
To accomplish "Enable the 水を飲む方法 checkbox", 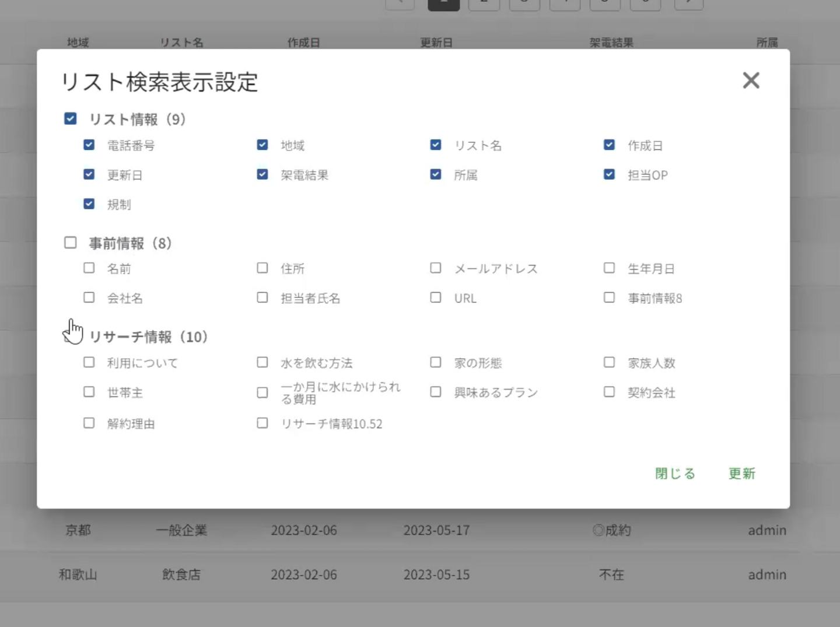I will coord(262,362).
